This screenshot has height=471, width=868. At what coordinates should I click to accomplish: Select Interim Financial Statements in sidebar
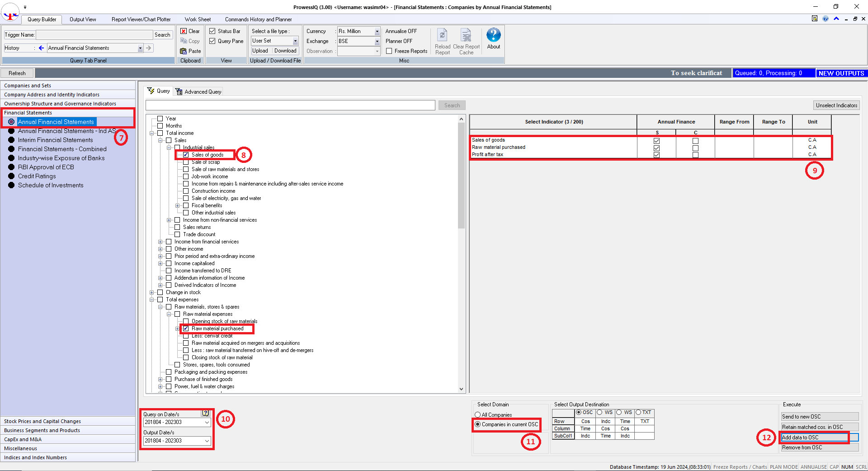tap(55, 140)
